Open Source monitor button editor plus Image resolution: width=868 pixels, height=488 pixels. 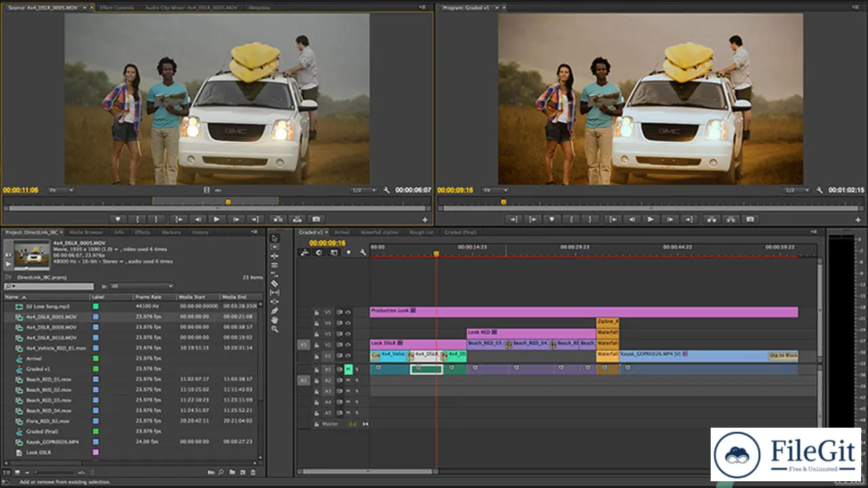pos(425,220)
